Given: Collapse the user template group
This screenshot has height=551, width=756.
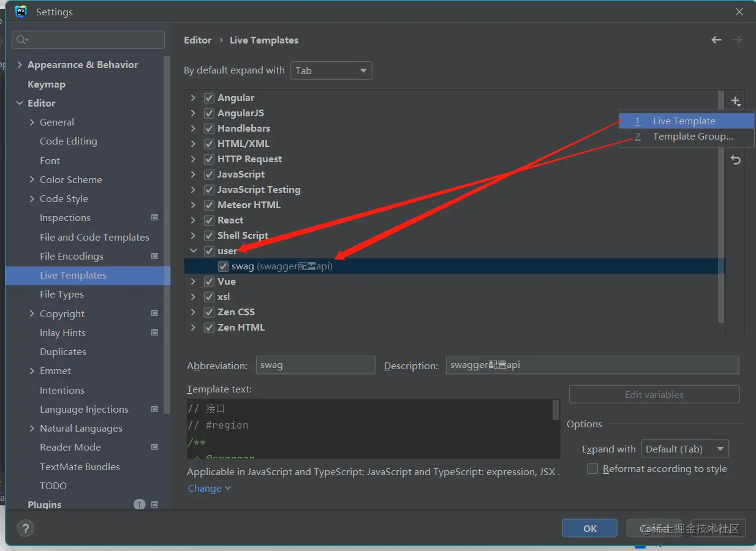Looking at the screenshot, I should coord(193,251).
